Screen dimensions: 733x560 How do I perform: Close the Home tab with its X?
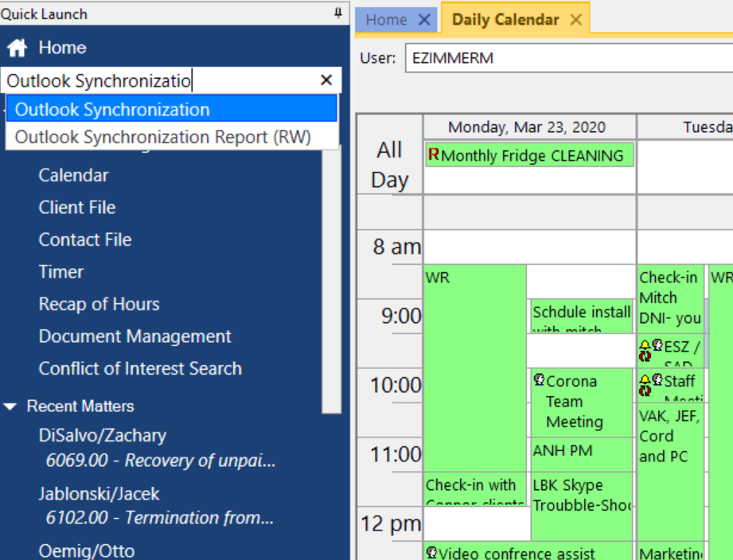click(424, 20)
